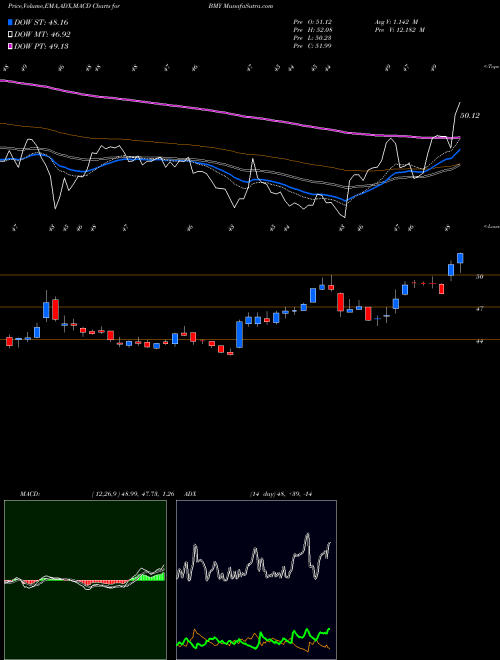Click the 'Pre C: 51.99' value

tap(314, 46)
